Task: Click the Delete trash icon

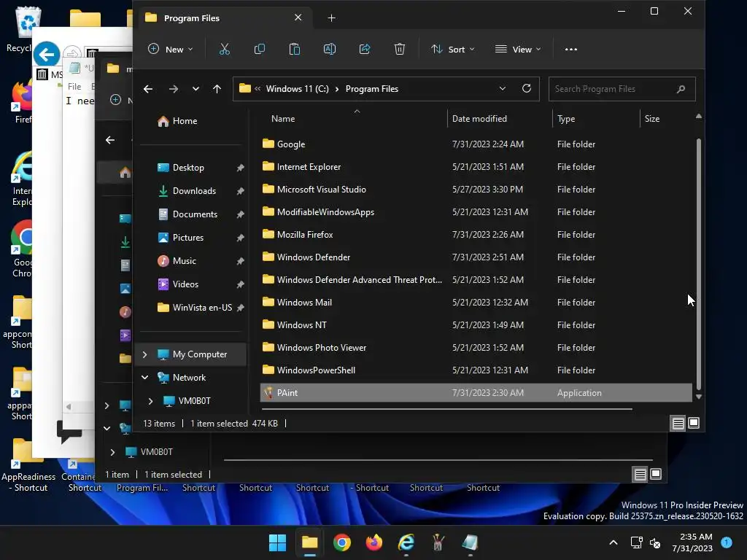Action: point(400,49)
